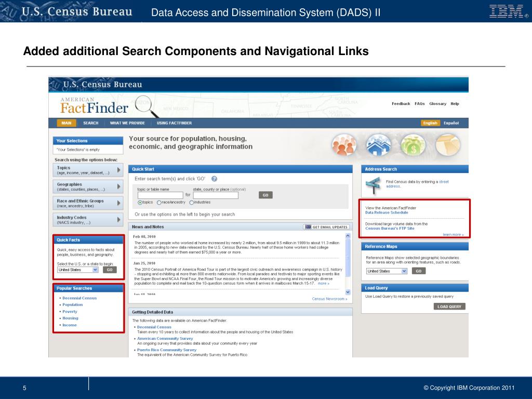The width and height of the screenshot is (532, 399).
Task: Click the blue houses housing icon
Action: (x=378, y=145)
